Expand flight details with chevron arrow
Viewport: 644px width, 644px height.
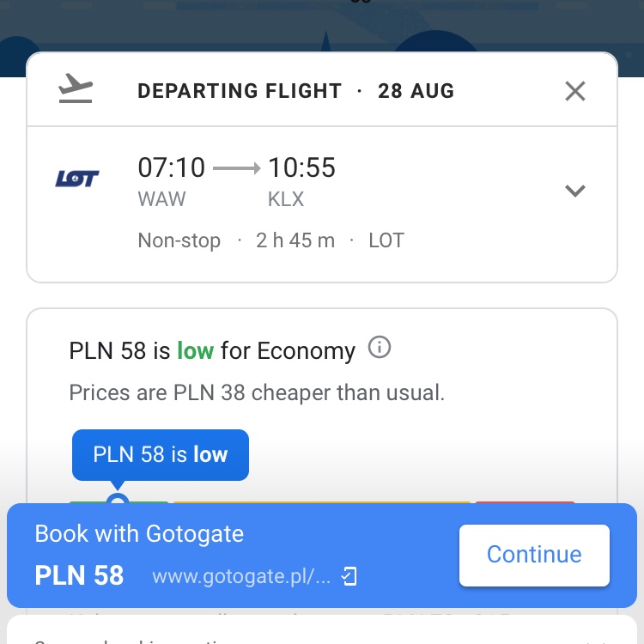575,191
